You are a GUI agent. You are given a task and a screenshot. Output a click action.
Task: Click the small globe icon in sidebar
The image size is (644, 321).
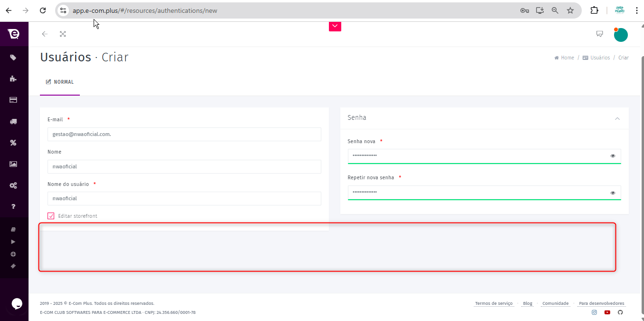[13, 254]
